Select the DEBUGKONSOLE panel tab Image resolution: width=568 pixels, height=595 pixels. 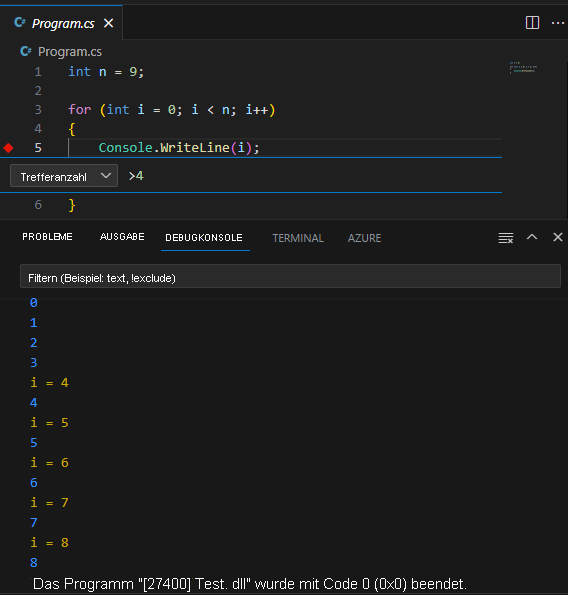(204, 238)
